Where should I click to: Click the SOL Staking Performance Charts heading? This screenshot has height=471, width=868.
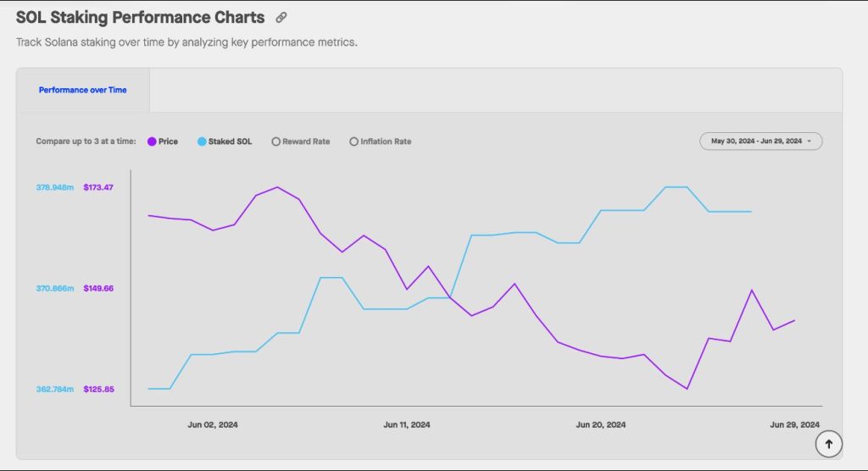pyautogui.click(x=140, y=18)
